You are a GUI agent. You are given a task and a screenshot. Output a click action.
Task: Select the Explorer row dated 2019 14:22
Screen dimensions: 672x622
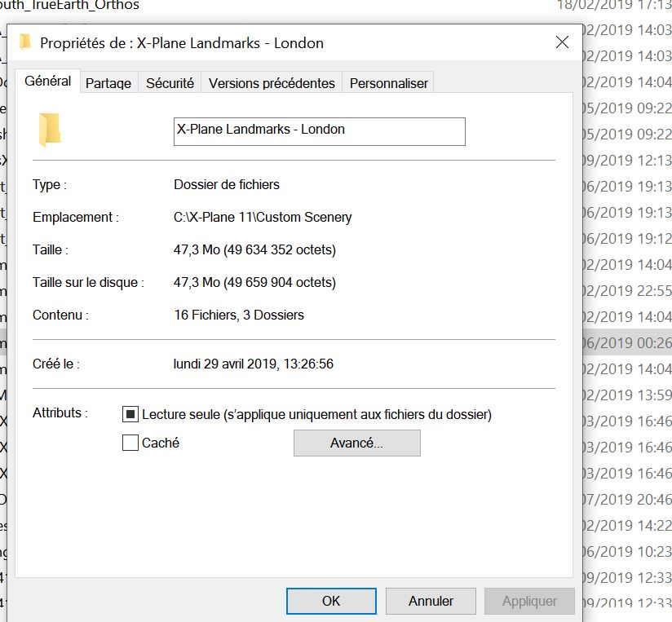click(x=626, y=525)
